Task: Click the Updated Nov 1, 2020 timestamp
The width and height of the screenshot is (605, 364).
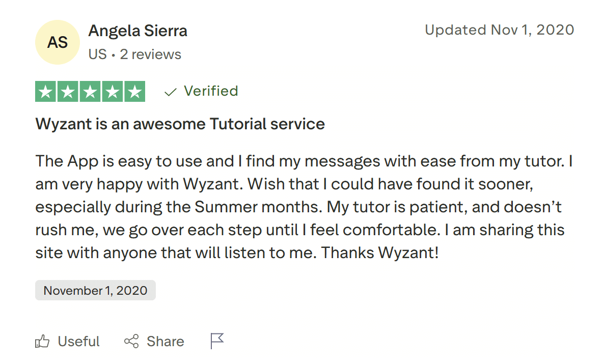Action: 499,30
